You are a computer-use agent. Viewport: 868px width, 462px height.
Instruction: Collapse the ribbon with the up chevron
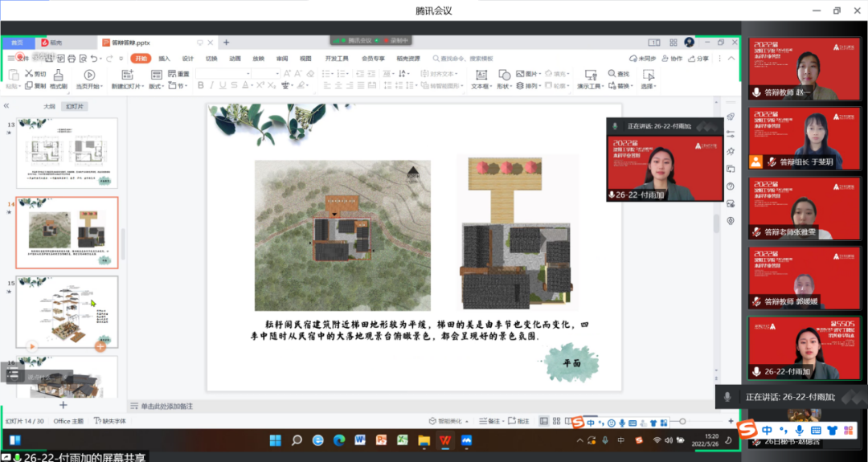731,59
